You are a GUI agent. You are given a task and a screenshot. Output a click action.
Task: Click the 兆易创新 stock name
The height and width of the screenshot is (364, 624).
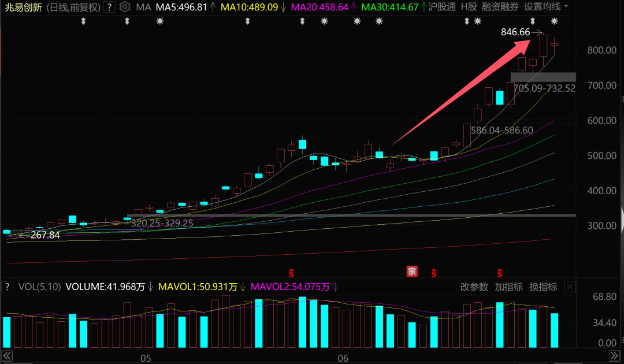pos(23,7)
